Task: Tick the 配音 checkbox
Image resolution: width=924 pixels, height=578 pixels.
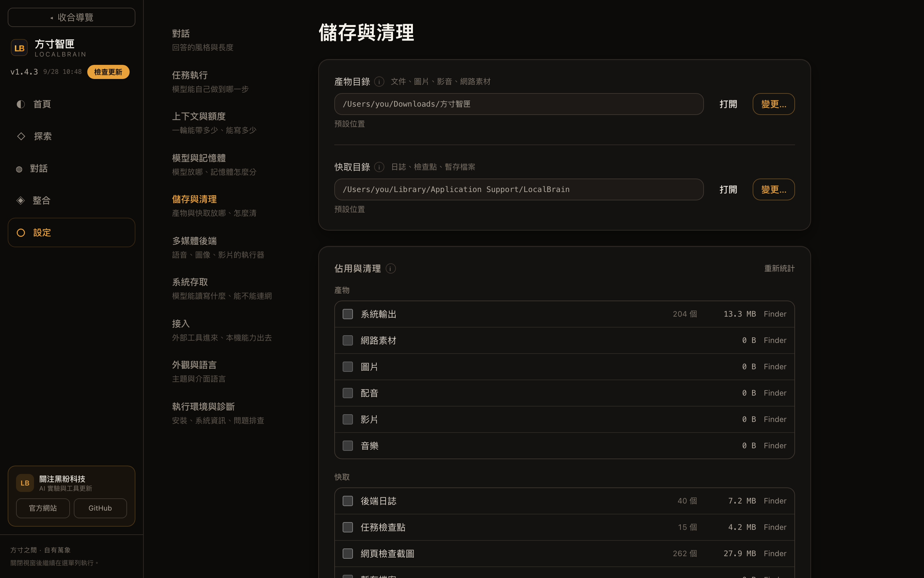Action: [347, 393]
